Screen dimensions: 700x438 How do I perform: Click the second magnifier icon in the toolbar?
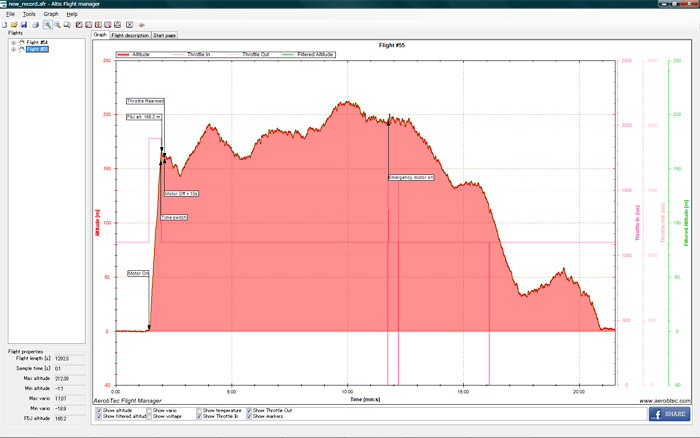click(x=58, y=25)
